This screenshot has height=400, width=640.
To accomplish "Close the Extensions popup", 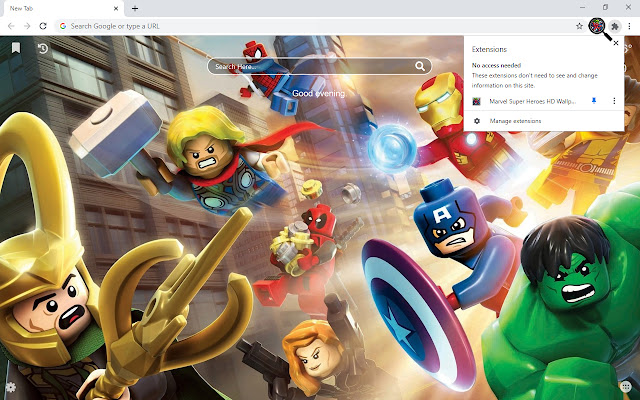I will [616, 43].
